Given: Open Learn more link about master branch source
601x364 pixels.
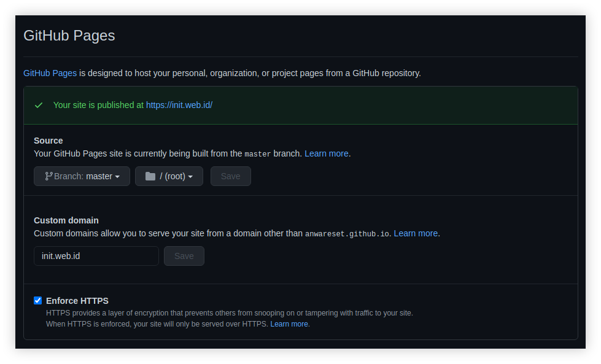Looking at the screenshot, I should [326, 153].
